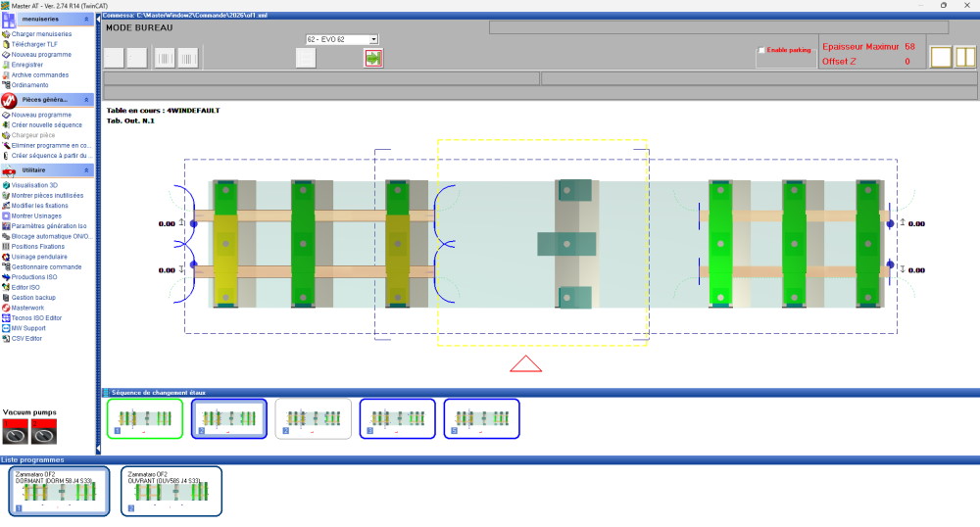
Task: Launch Editor ISO utility
Action: pos(25,287)
